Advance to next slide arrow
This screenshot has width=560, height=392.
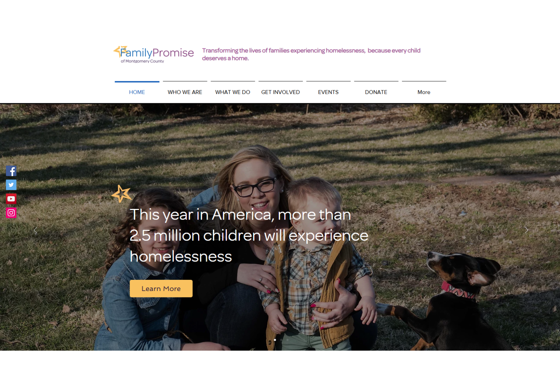[x=526, y=230]
